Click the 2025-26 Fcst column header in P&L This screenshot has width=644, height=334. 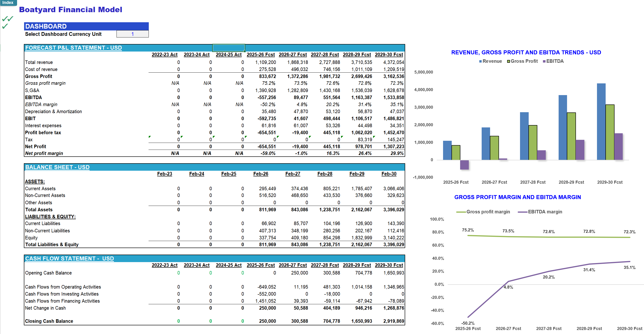coord(261,55)
